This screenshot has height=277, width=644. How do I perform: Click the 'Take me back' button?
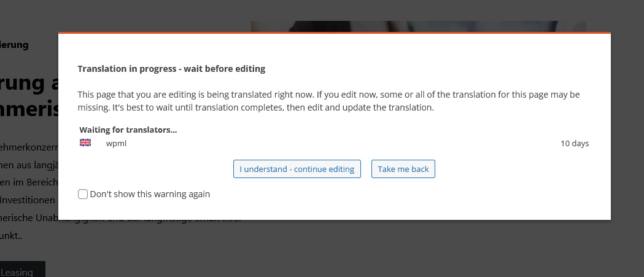click(403, 169)
